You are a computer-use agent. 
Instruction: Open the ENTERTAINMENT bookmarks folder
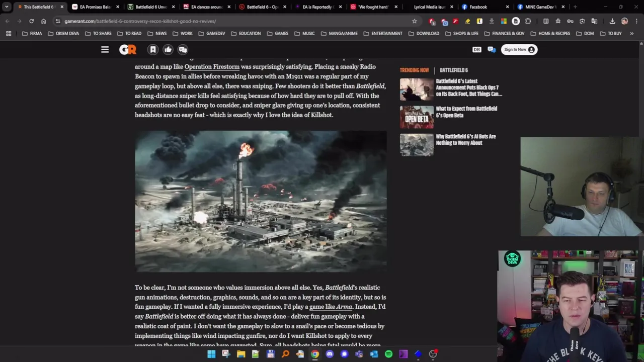(x=382, y=33)
